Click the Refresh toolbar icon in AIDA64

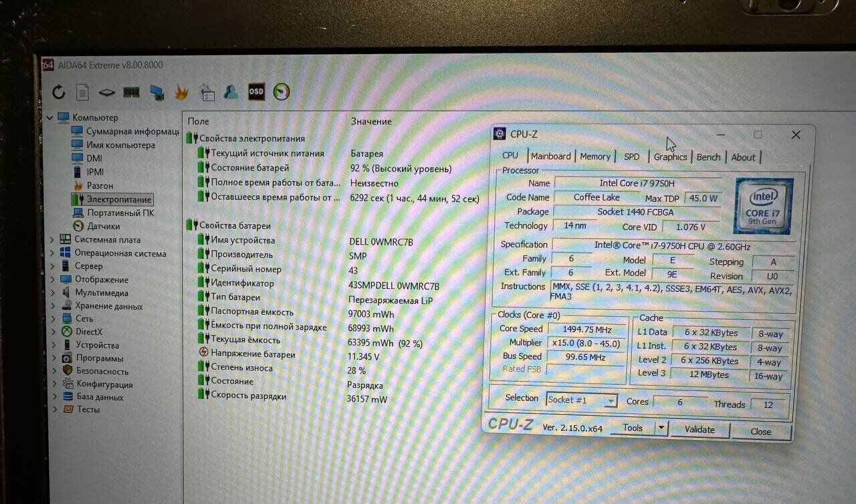pyautogui.click(x=59, y=92)
